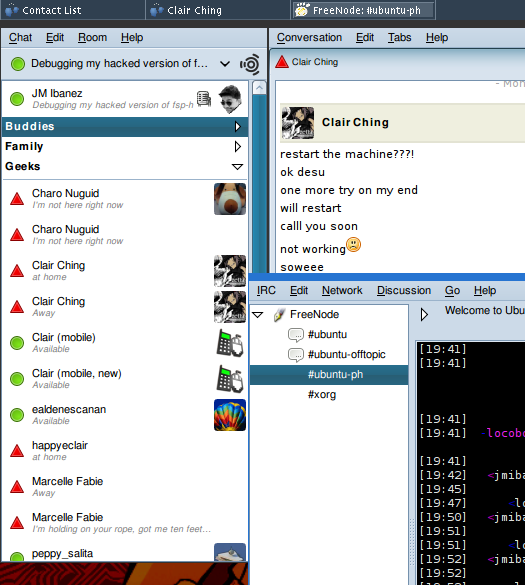The image size is (525, 585).
Task: Select the #ubuntu-ph channel
Action: (329, 375)
